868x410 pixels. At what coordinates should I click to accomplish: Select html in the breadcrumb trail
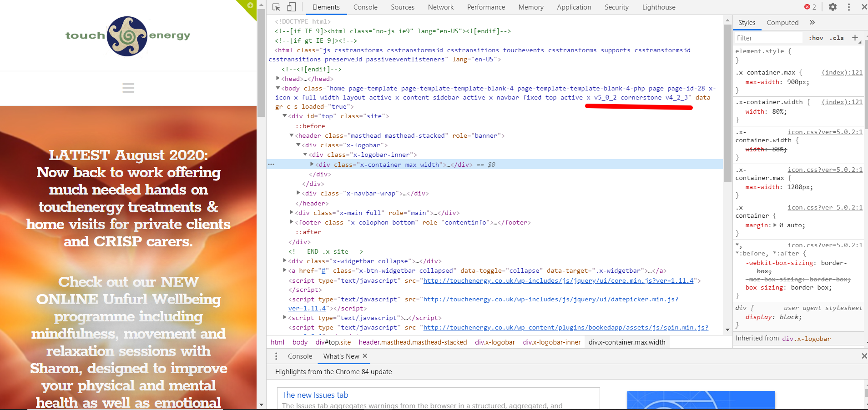click(278, 342)
